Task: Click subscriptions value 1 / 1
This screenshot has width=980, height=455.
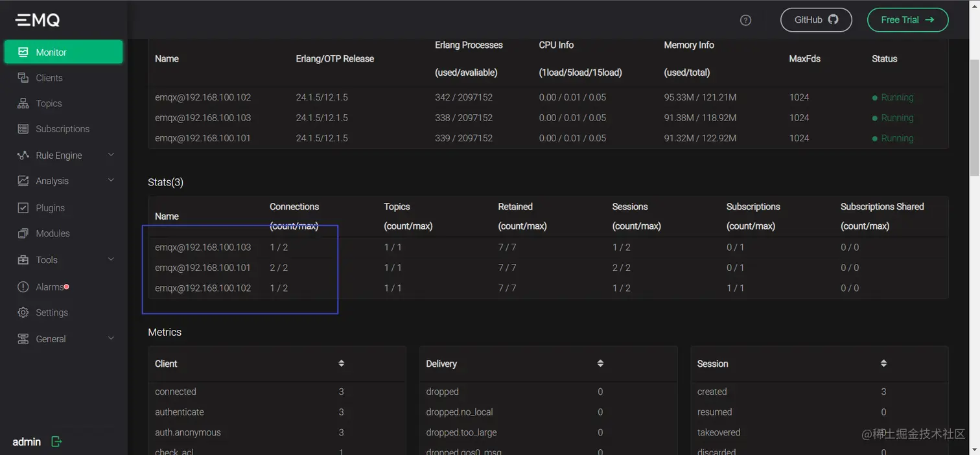Action: (736, 288)
